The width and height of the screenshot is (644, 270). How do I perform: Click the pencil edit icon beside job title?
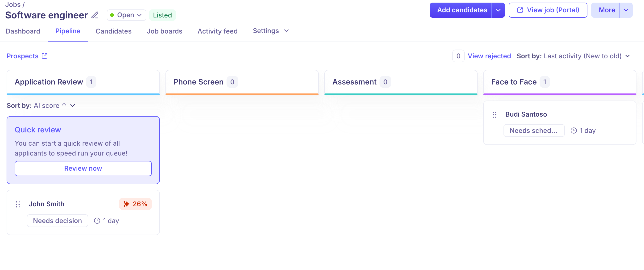point(95,15)
